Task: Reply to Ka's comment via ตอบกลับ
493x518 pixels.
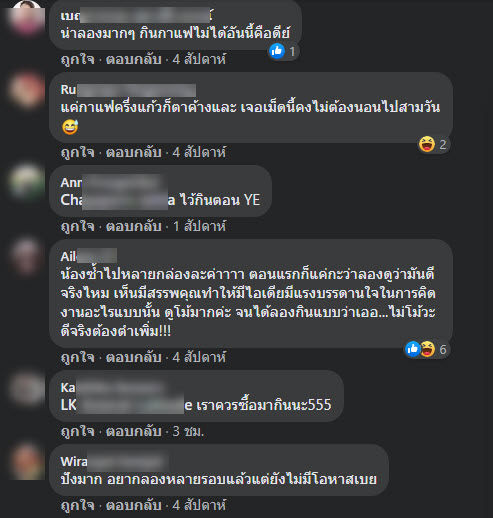Action: click(x=134, y=431)
